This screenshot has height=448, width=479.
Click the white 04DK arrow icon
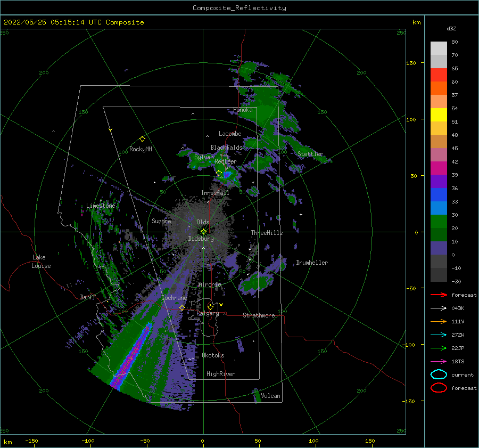point(439,308)
